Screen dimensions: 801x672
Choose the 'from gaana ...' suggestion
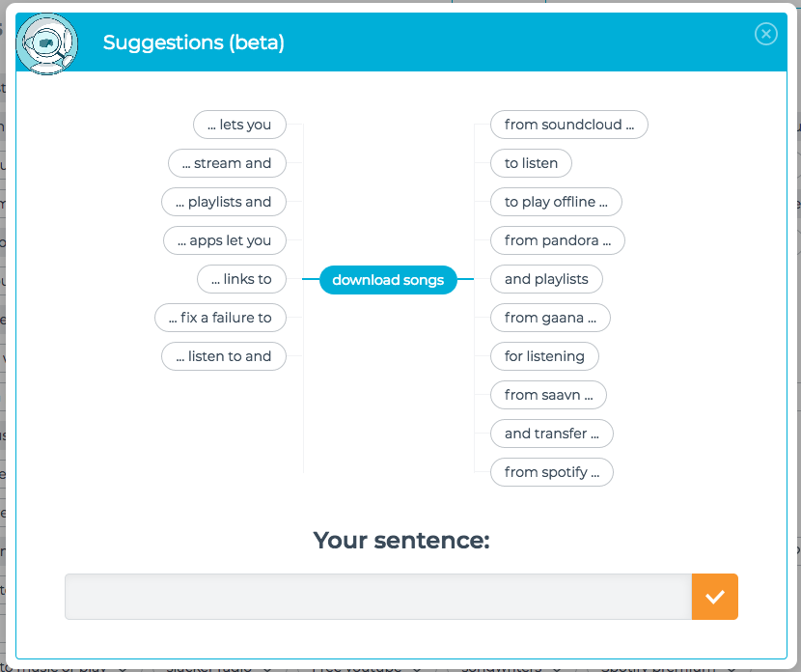point(551,318)
